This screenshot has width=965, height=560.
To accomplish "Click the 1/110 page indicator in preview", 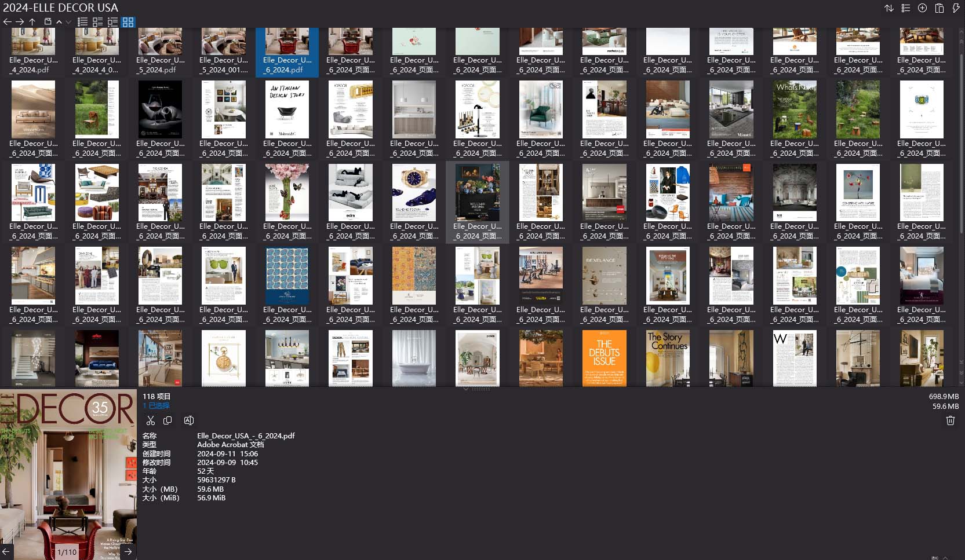I will 67,552.
